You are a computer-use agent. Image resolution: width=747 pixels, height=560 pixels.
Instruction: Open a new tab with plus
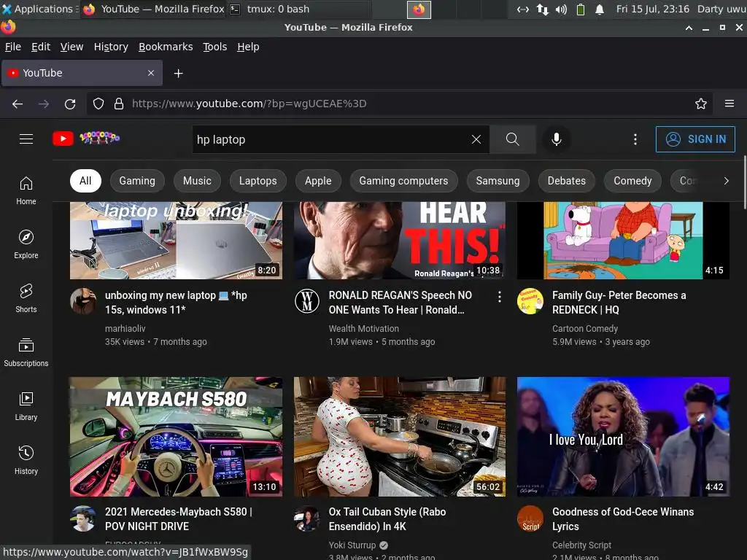click(x=178, y=74)
